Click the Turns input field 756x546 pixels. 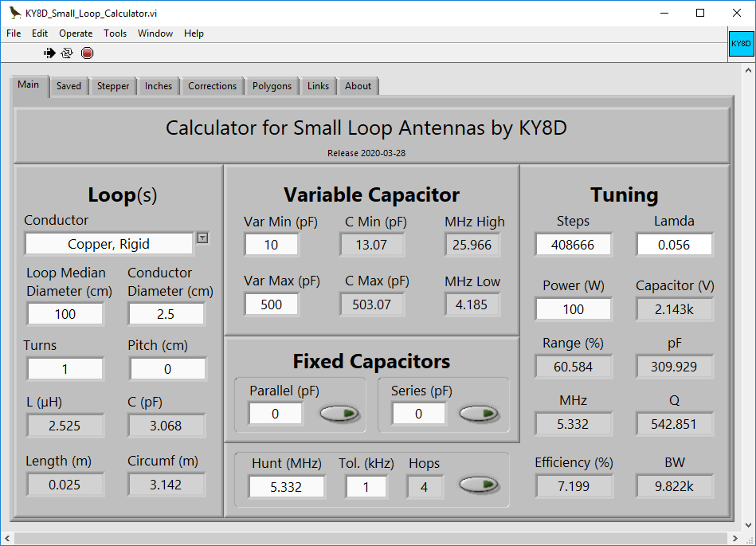pos(65,369)
